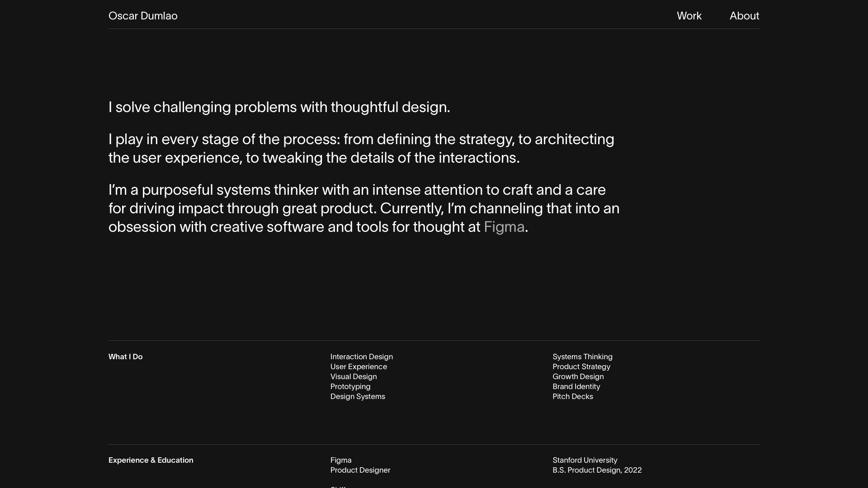Image resolution: width=868 pixels, height=488 pixels.
Task: Open the About page
Action: (744, 16)
